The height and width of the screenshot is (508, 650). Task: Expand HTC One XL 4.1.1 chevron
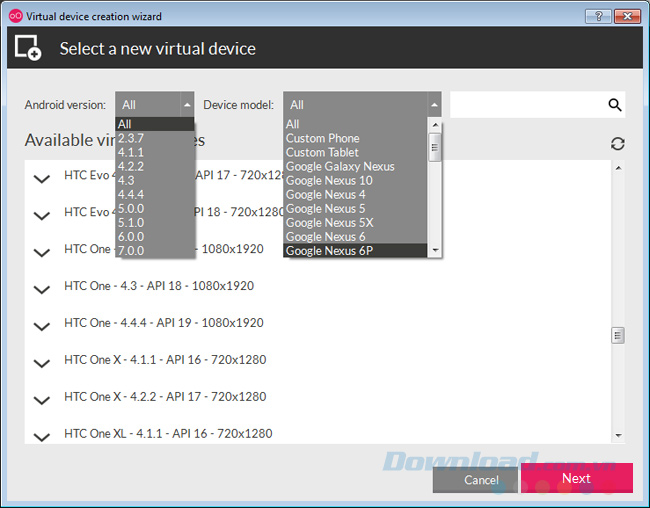(42, 437)
